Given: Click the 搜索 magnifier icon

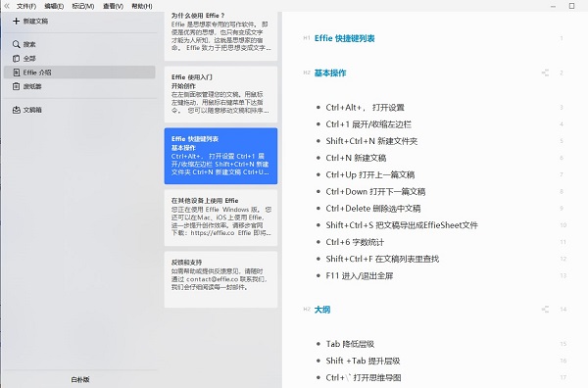Looking at the screenshot, I should point(16,44).
